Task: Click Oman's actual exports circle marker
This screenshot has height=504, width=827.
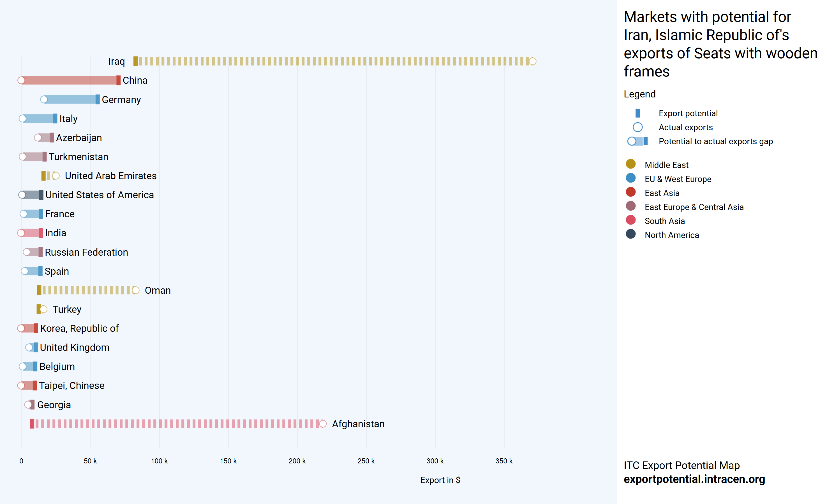Action: tap(136, 290)
